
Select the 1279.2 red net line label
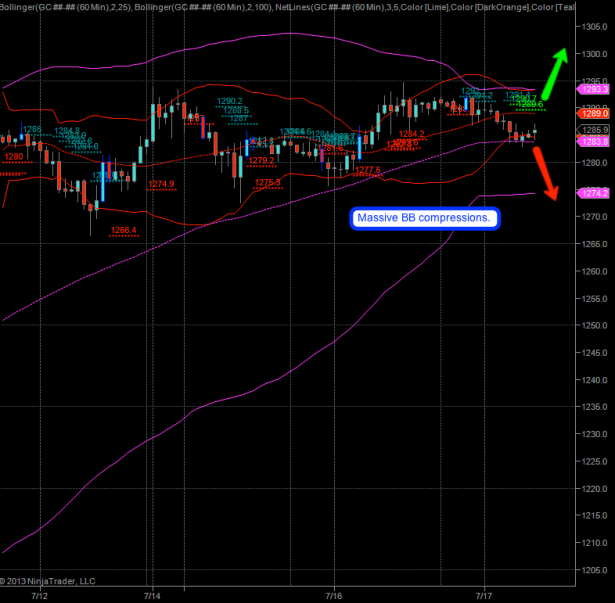(261, 160)
